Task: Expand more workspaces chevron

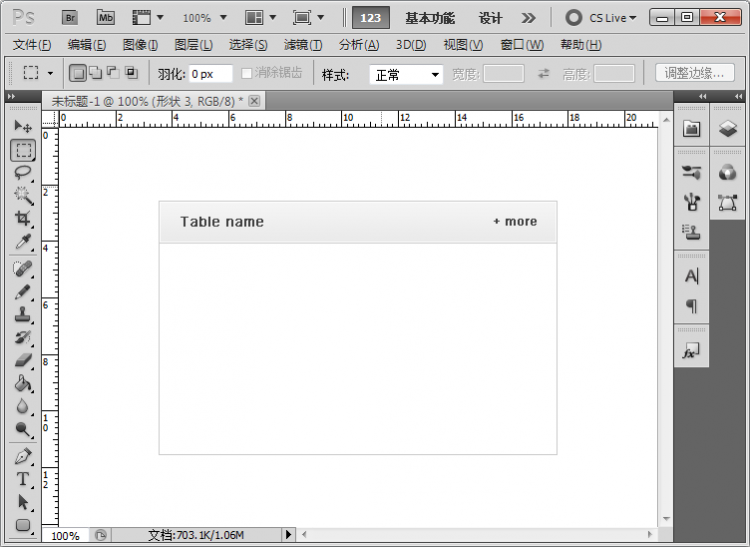Action: [528, 18]
